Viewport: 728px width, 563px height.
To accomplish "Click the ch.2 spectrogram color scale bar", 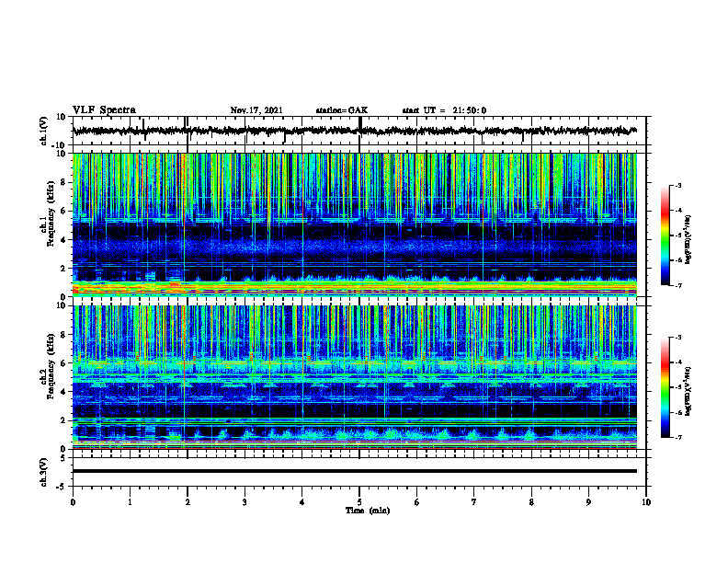I will 665,387.
